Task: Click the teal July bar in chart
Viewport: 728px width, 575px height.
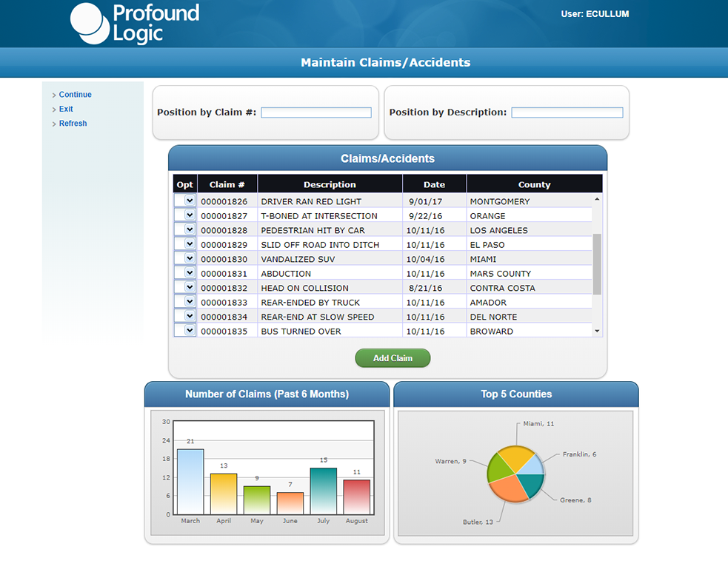Action: point(323,491)
